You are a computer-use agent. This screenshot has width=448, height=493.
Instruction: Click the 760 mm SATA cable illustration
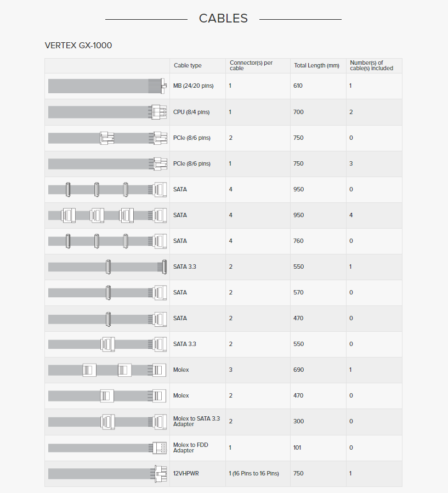pyautogui.click(x=107, y=241)
